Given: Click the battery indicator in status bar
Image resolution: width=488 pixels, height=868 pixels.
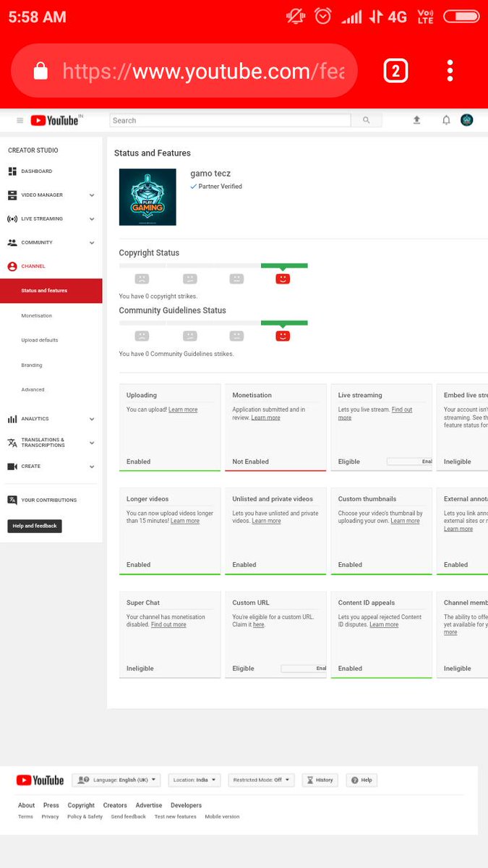Looking at the screenshot, I should click(x=461, y=16).
